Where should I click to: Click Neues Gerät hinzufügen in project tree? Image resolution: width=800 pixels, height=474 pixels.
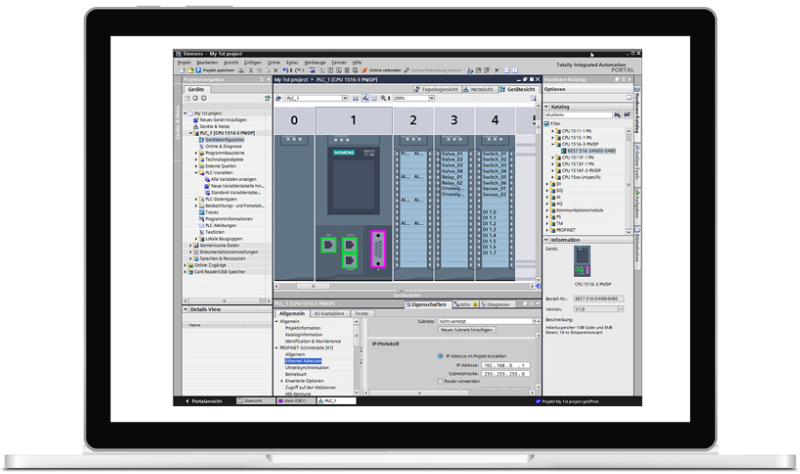tap(223, 120)
